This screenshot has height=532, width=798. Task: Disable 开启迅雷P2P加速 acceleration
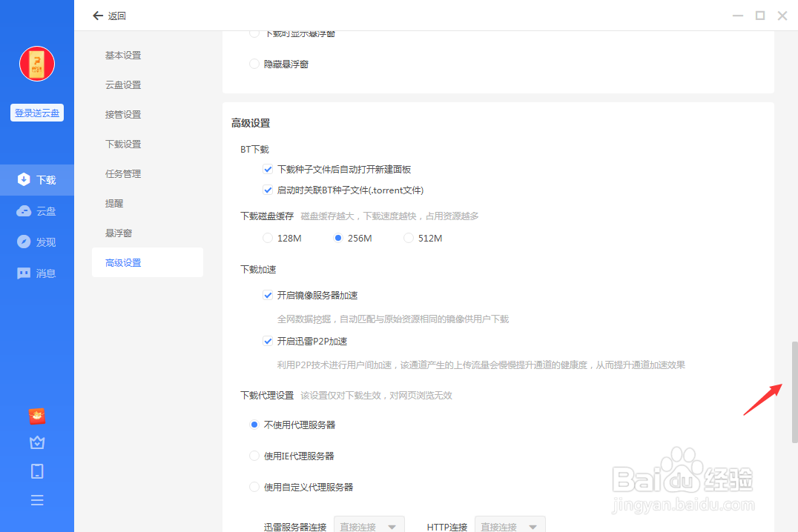(x=268, y=341)
